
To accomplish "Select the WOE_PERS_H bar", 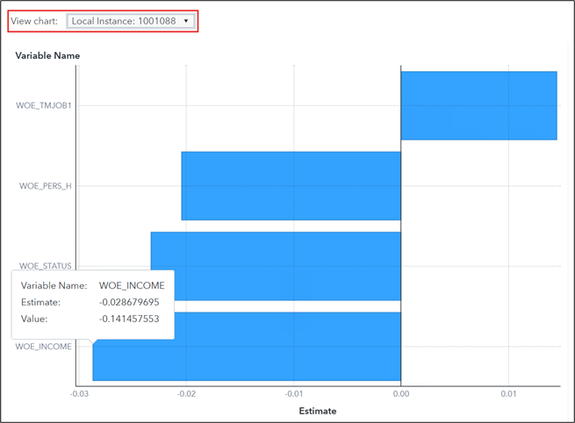I will point(291,186).
